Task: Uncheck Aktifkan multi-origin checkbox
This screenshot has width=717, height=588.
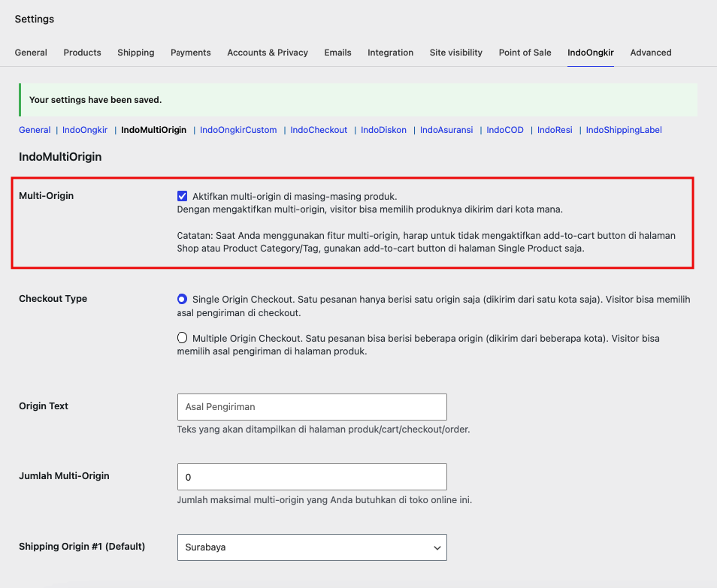Action: tap(182, 196)
